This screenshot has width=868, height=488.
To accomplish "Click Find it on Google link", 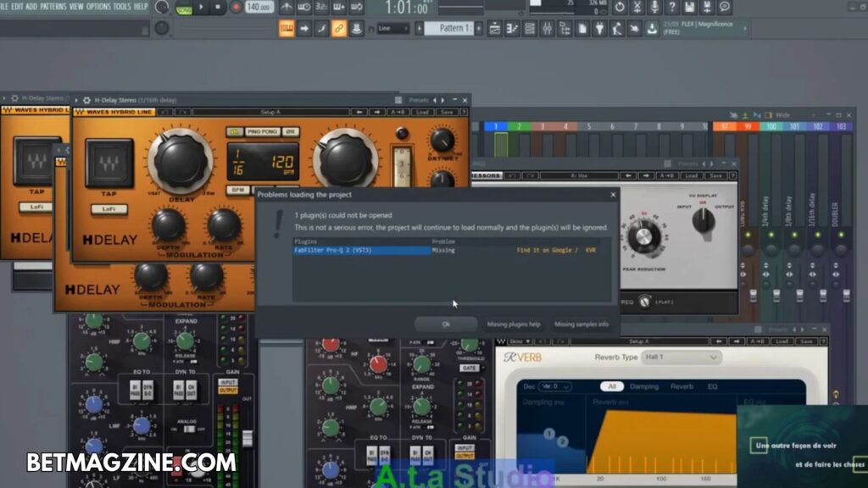I will (x=547, y=250).
